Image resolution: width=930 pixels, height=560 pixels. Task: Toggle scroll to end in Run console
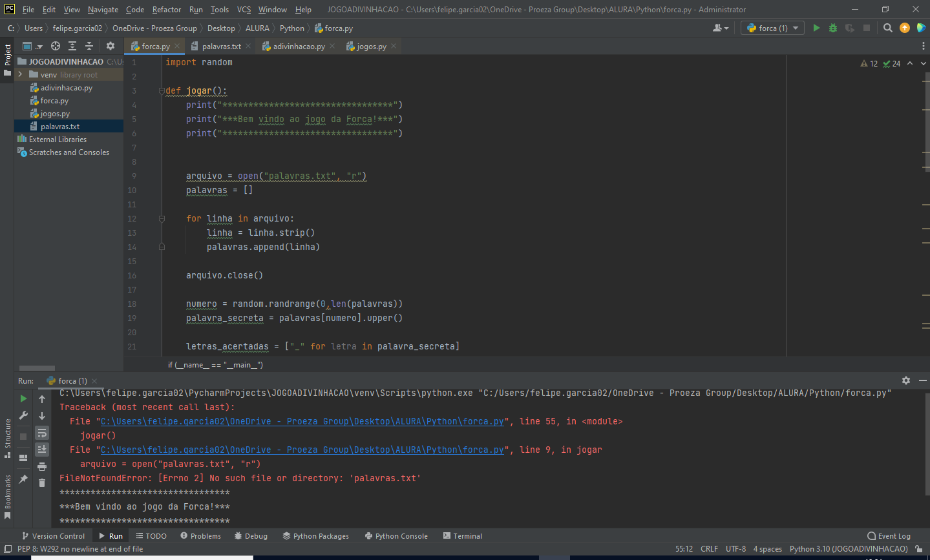(42, 449)
